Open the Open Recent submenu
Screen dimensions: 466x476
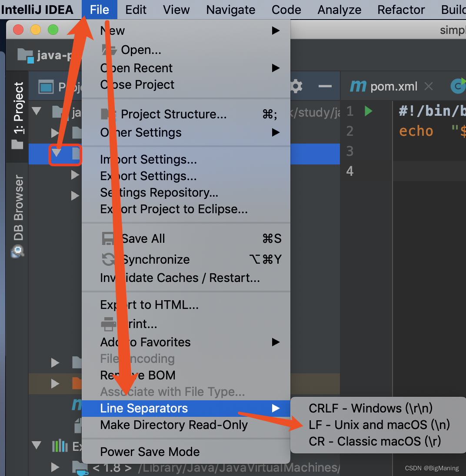136,68
